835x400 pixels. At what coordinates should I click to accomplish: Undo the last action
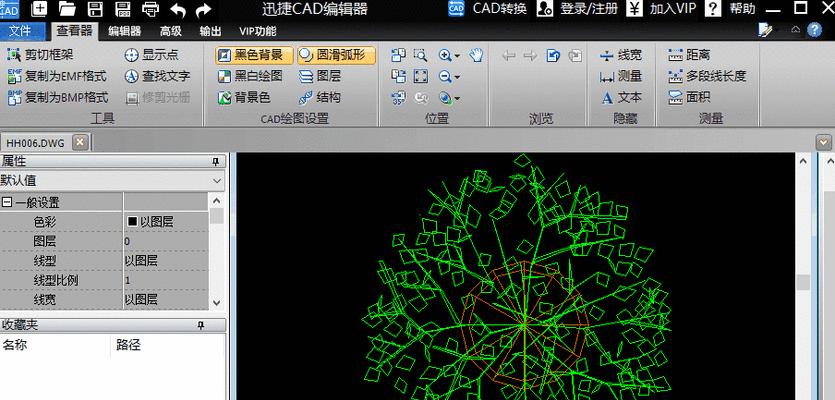pos(178,9)
